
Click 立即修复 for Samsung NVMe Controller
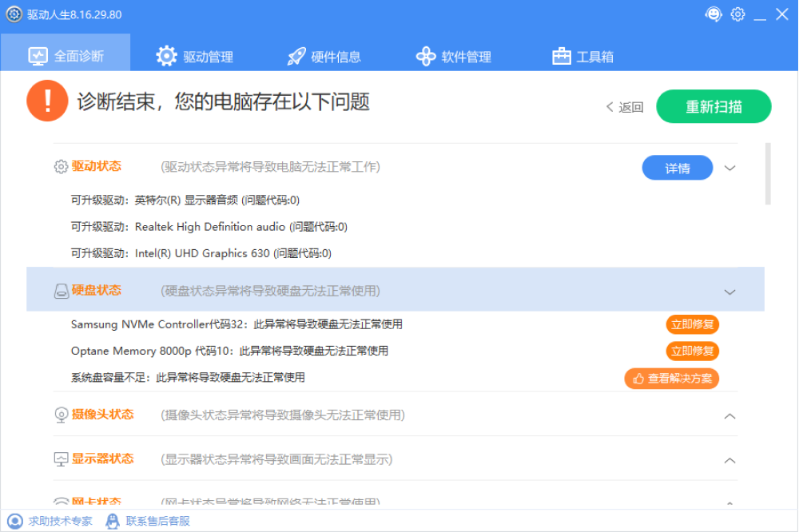[693, 324]
